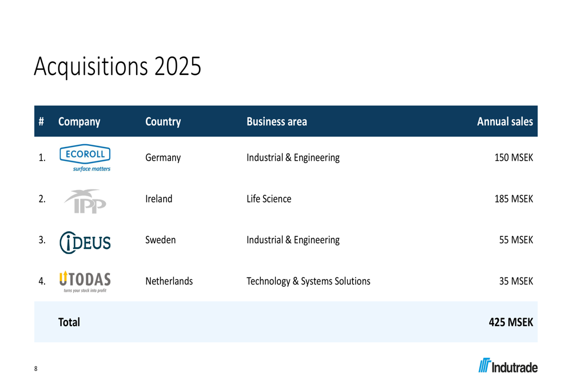Select the iDEUS logo
This screenshot has height=392, width=572.
(85, 243)
